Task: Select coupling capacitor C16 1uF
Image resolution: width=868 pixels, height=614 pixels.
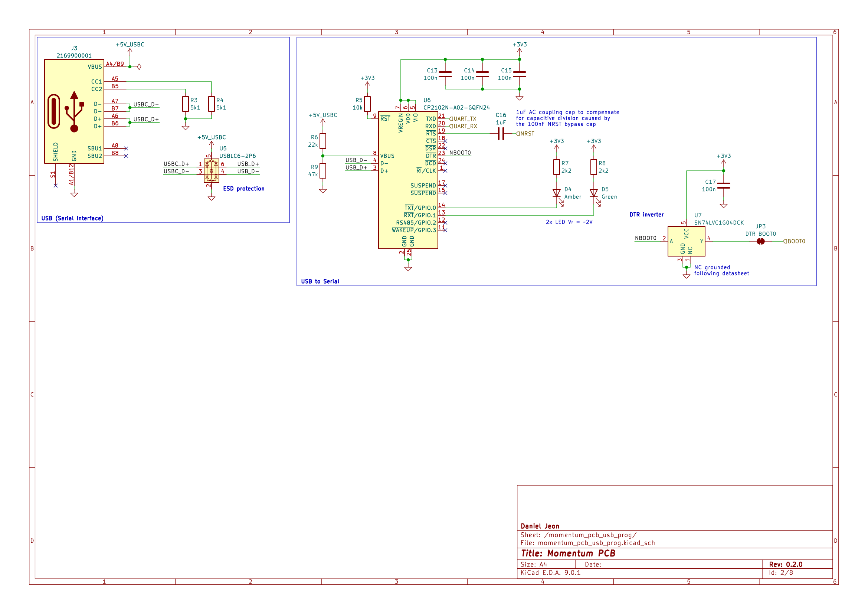Action: [501, 134]
